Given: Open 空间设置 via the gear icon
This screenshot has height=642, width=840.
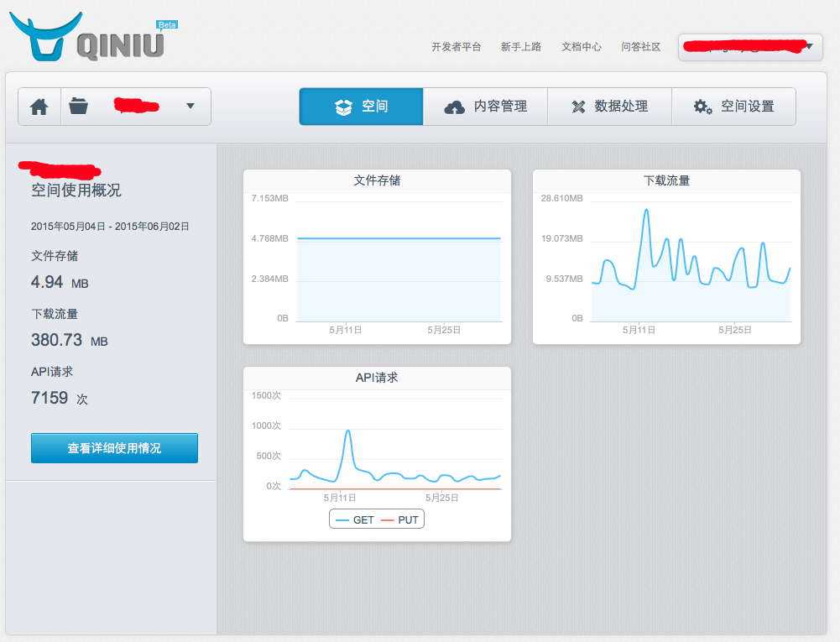Looking at the screenshot, I should (x=702, y=106).
